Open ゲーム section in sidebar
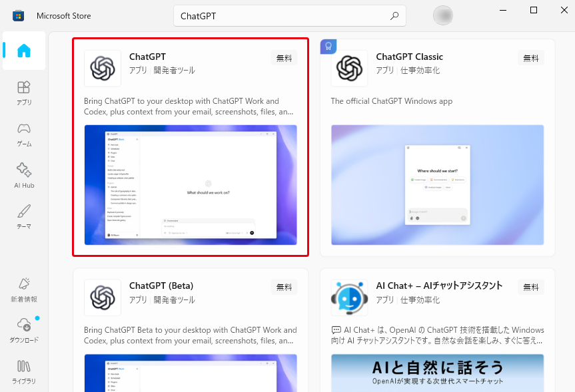575x392 pixels. pos(24,135)
